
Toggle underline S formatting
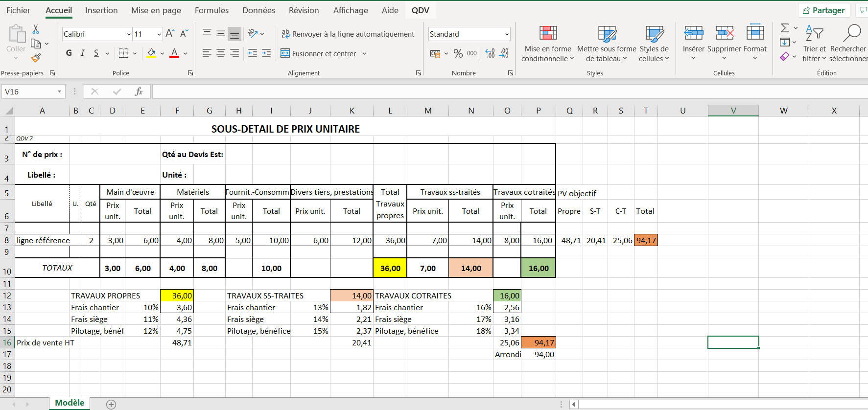tap(96, 53)
